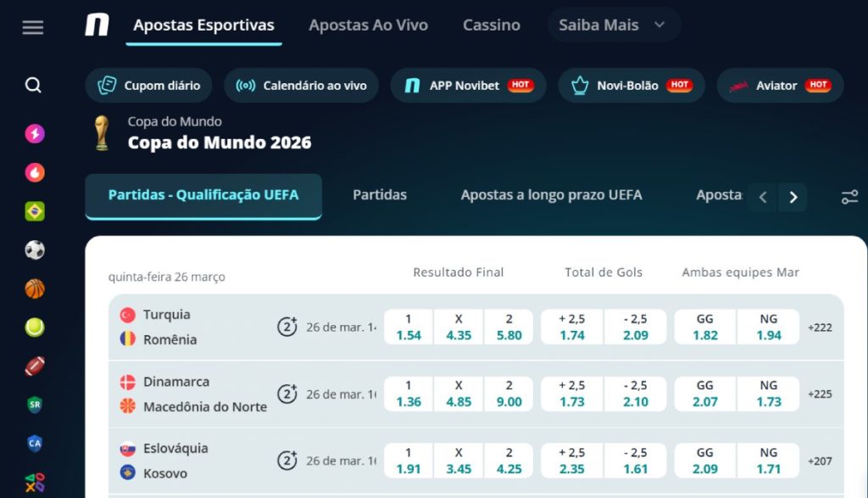Select odds 1.54 for Turquia victory
Viewport: 868px width, 498px height.
click(x=408, y=327)
